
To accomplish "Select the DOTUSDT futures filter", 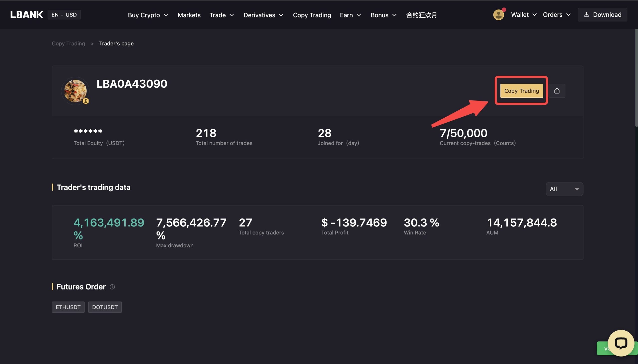I will 105,307.
